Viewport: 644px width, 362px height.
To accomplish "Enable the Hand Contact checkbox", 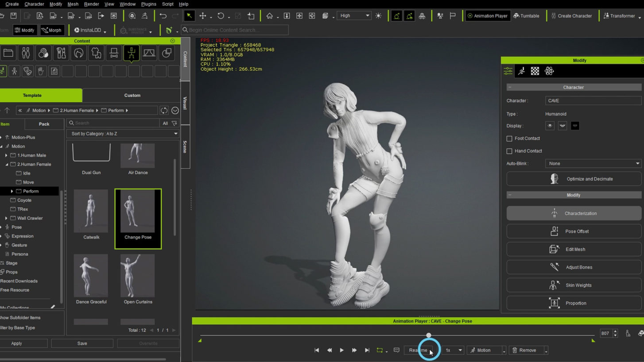I will click(509, 151).
